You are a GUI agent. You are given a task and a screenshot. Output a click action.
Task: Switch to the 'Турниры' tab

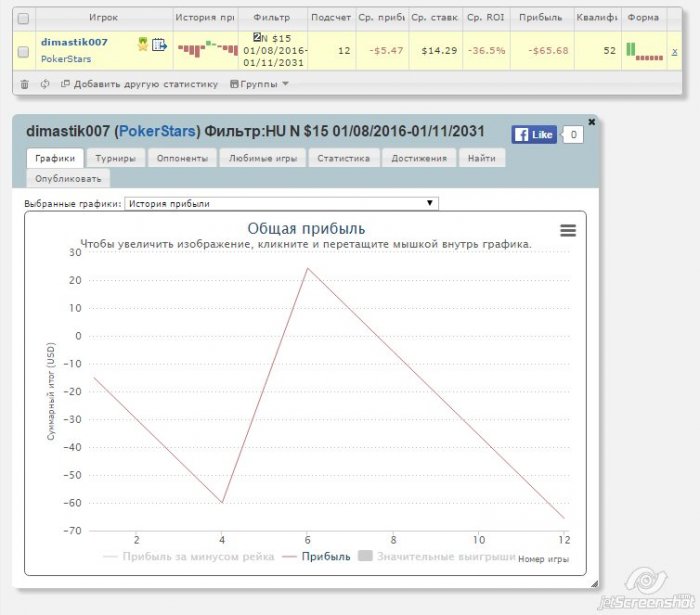(x=116, y=158)
